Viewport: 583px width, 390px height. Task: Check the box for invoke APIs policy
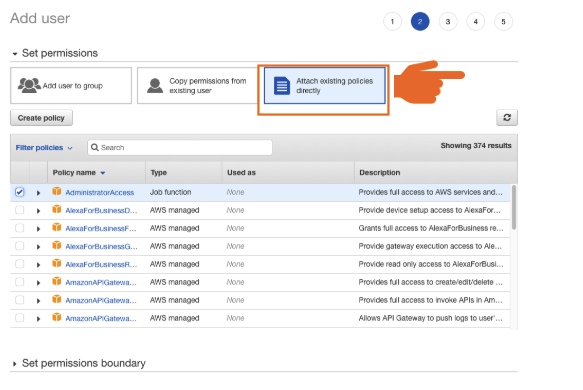click(x=20, y=300)
